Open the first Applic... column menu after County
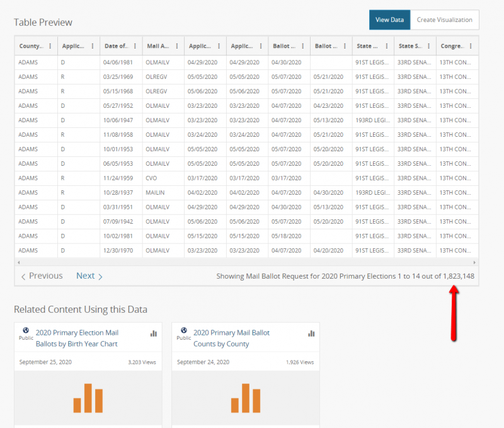Viewport: 504px width, 428px height. 93,46
